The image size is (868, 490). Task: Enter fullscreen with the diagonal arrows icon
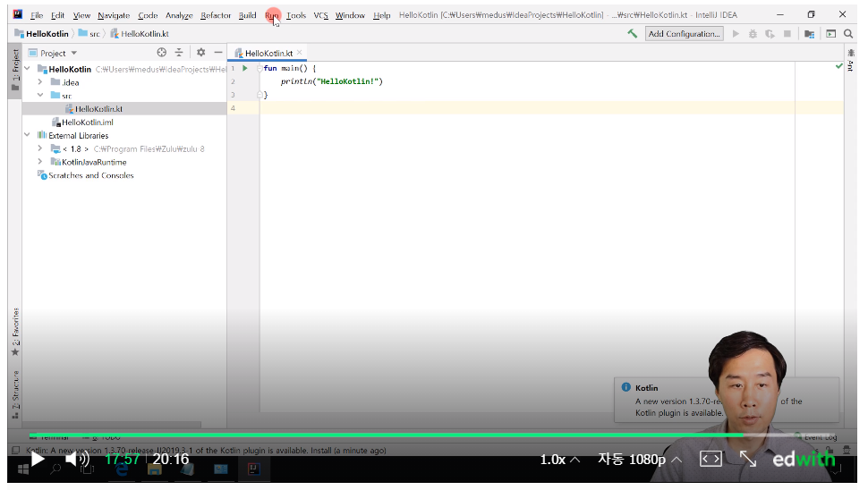pyautogui.click(x=748, y=459)
